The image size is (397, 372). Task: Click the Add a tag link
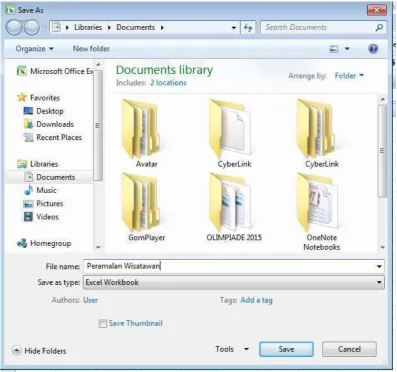click(x=256, y=300)
